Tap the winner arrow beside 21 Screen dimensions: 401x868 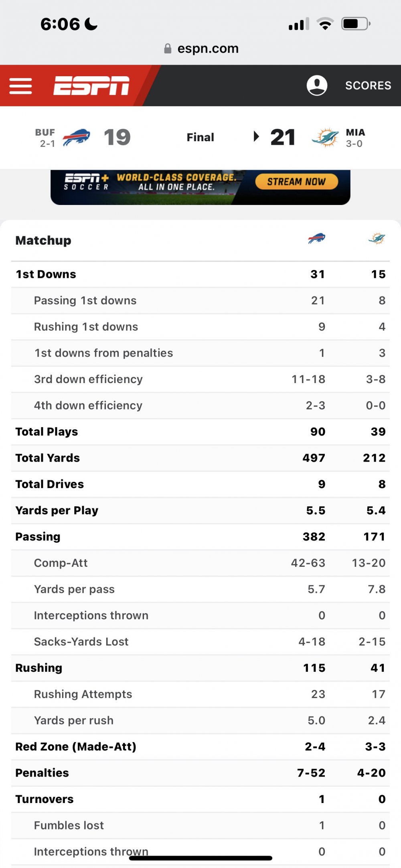point(256,137)
